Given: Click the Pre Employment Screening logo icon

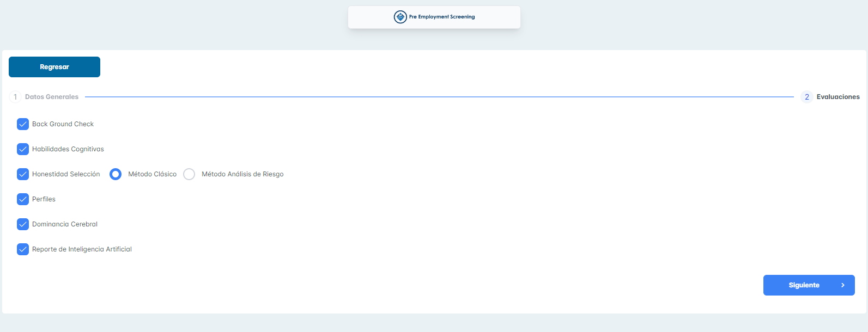Looking at the screenshot, I should pyautogui.click(x=400, y=17).
